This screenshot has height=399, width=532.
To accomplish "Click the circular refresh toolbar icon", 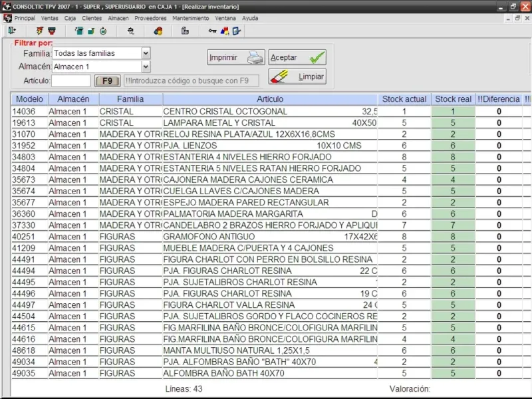I will [x=103, y=31].
